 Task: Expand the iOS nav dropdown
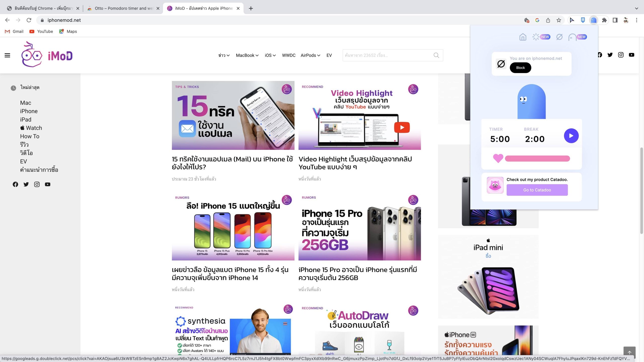tap(270, 55)
